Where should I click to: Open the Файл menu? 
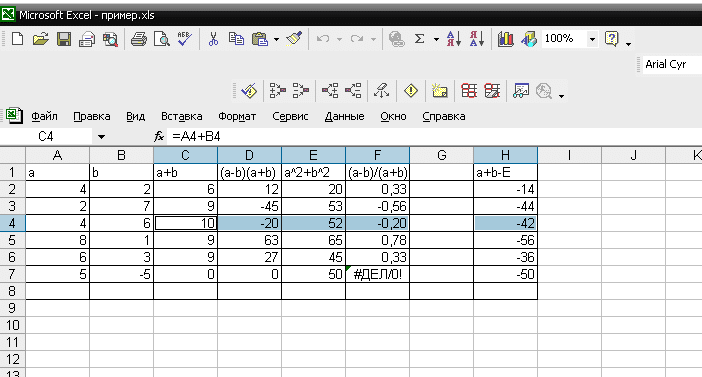[44, 116]
